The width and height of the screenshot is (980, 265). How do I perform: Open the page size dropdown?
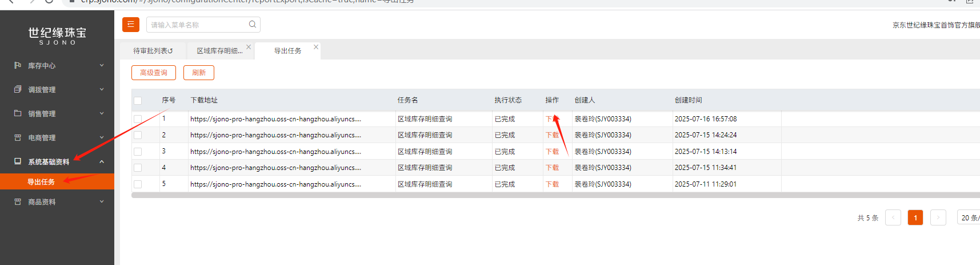click(969, 217)
